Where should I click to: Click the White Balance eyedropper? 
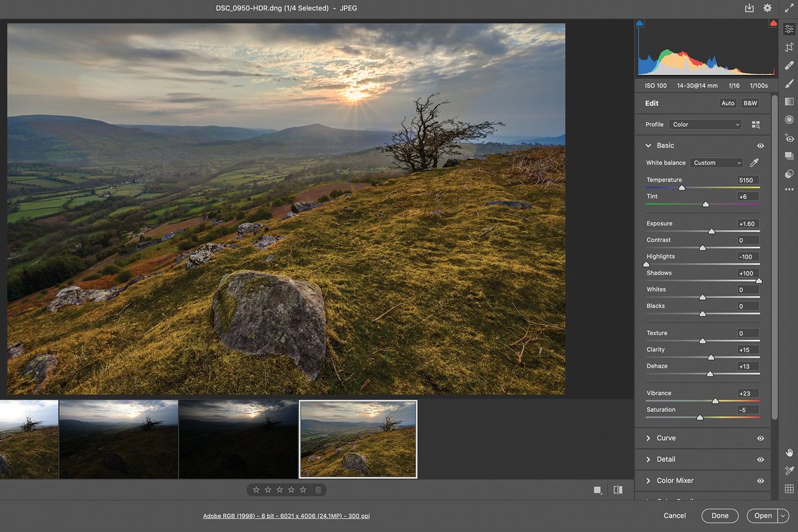[x=755, y=162]
